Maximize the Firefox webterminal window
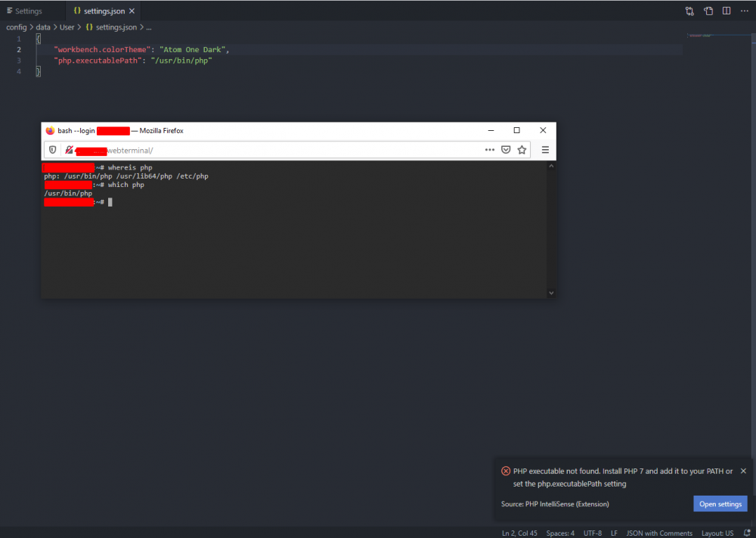Screen dimensions: 756x538 517,130
